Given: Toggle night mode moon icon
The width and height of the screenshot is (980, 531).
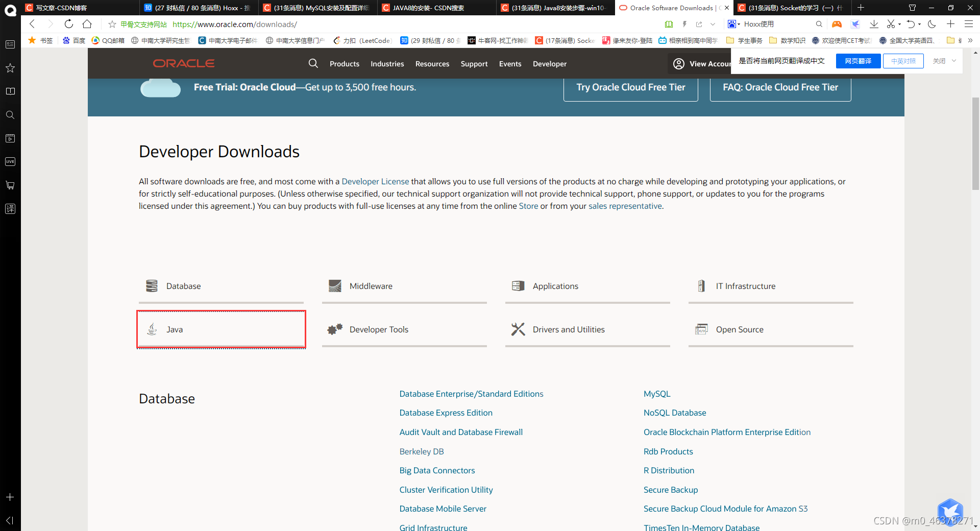Looking at the screenshot, I should [932, 24].
